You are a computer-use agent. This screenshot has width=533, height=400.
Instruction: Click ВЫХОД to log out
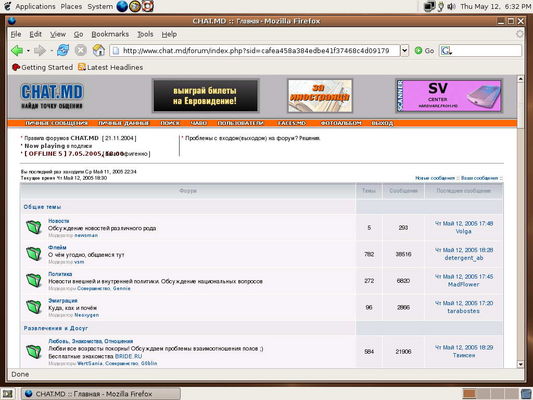[x=382, y=123]
